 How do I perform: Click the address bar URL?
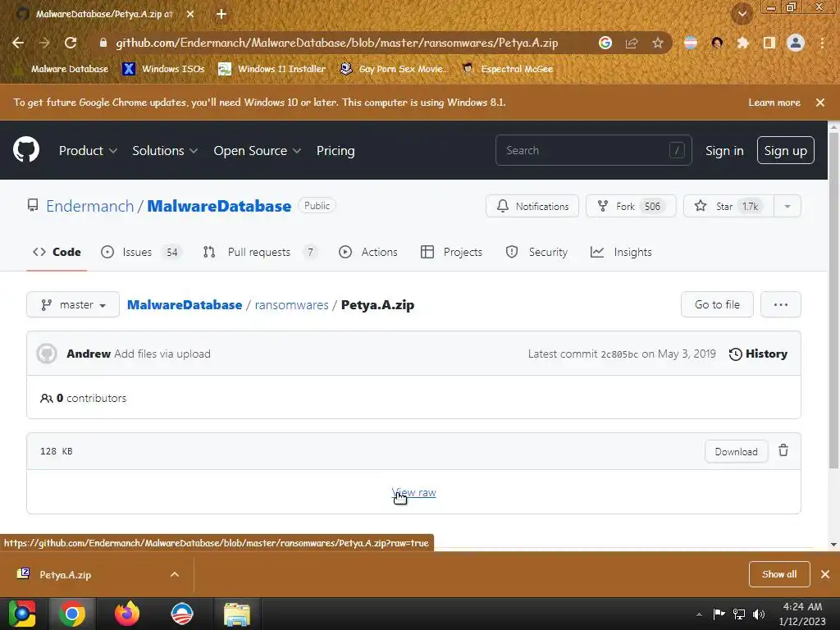tap(337, 43)
